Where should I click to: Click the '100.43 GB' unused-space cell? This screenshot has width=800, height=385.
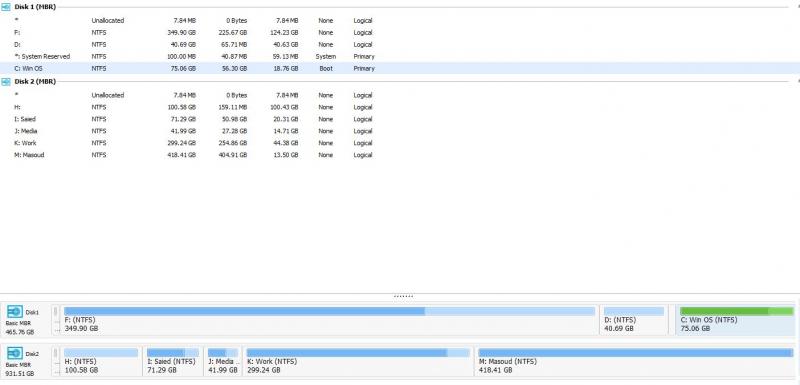pyautogui.click(x=284, y=107)
